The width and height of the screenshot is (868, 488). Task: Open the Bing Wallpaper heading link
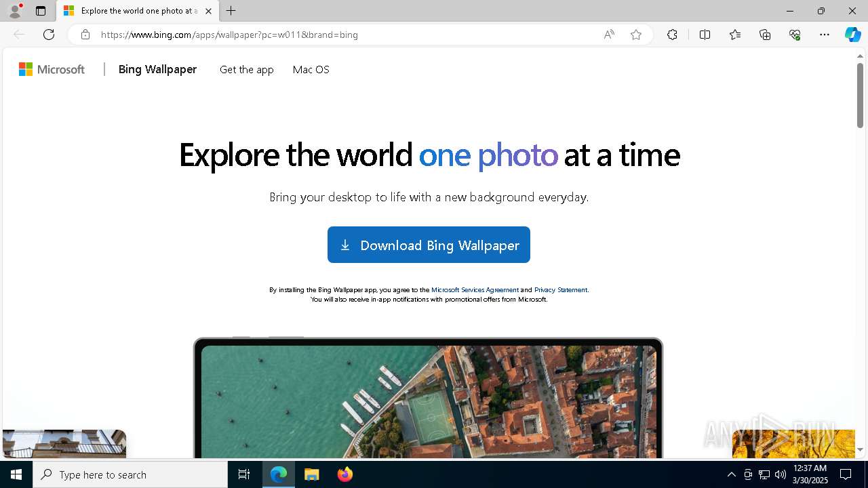click(157, 69)
